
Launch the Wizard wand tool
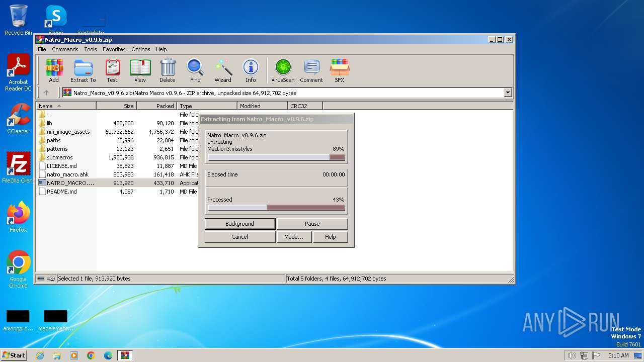[223, 70]
